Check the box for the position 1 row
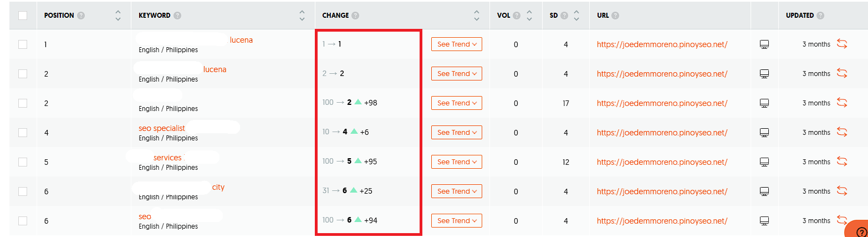The height and width of the screenshot is (237, 868). (23, 44)
